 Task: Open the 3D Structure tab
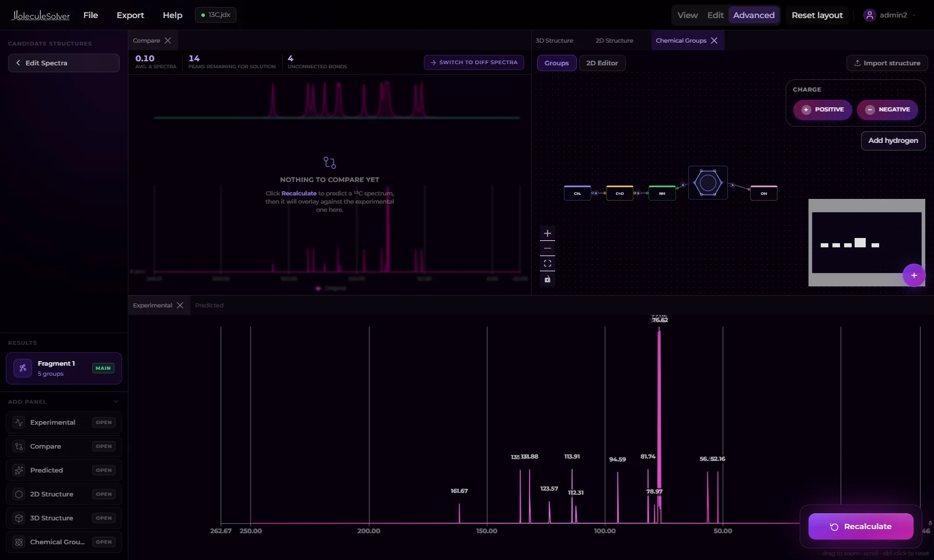coord(554,40)
